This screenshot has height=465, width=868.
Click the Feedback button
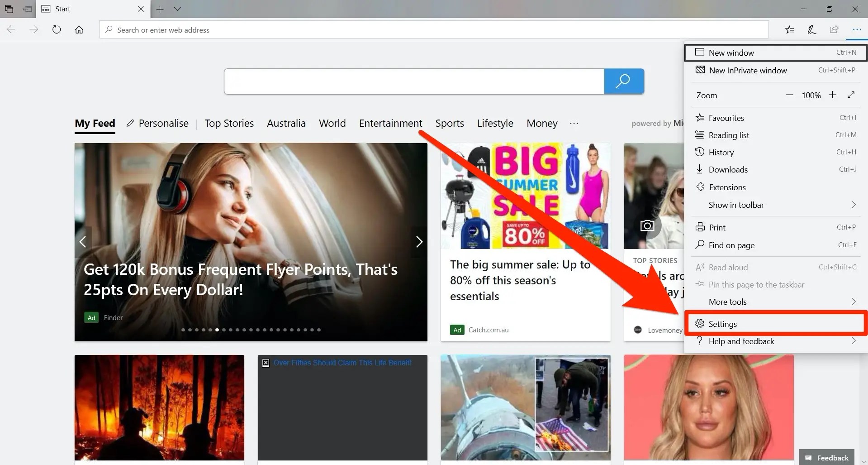pyautogui.click(x=826, y=457)
